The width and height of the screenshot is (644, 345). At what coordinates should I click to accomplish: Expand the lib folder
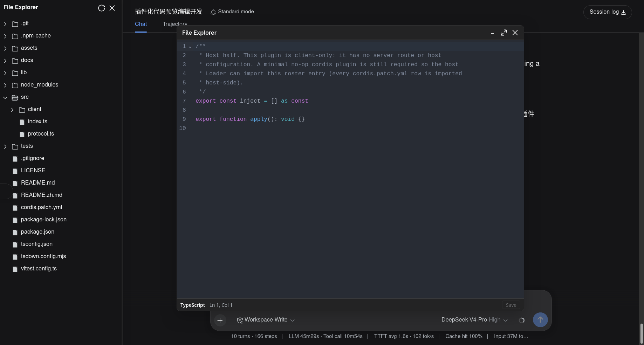[x=5, y=73]
